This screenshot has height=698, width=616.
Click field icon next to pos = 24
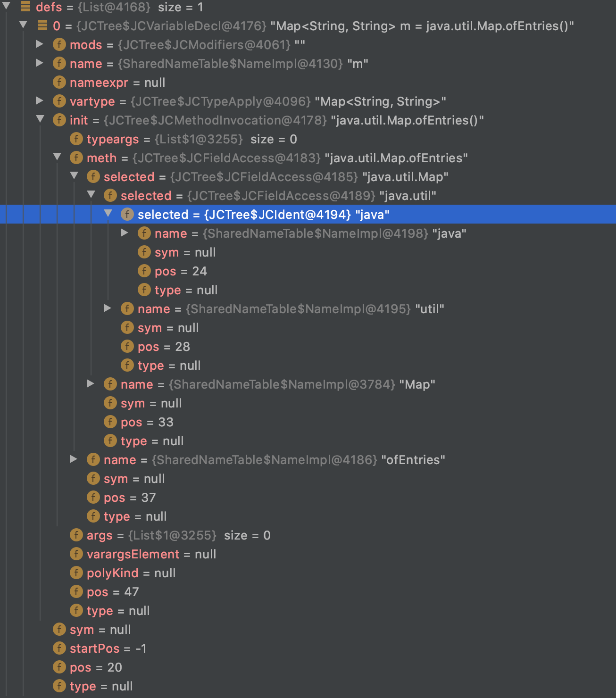[x=144, y=271]
